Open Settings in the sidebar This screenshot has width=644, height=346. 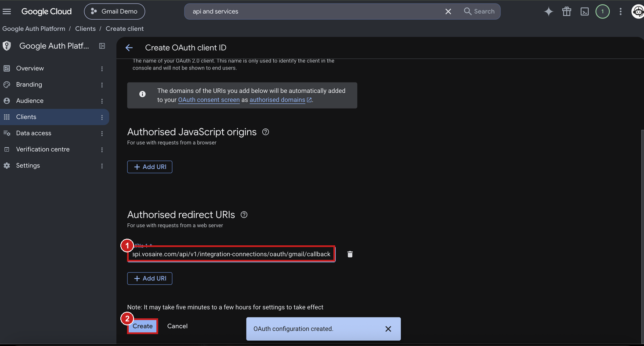[x=54, y=166]
